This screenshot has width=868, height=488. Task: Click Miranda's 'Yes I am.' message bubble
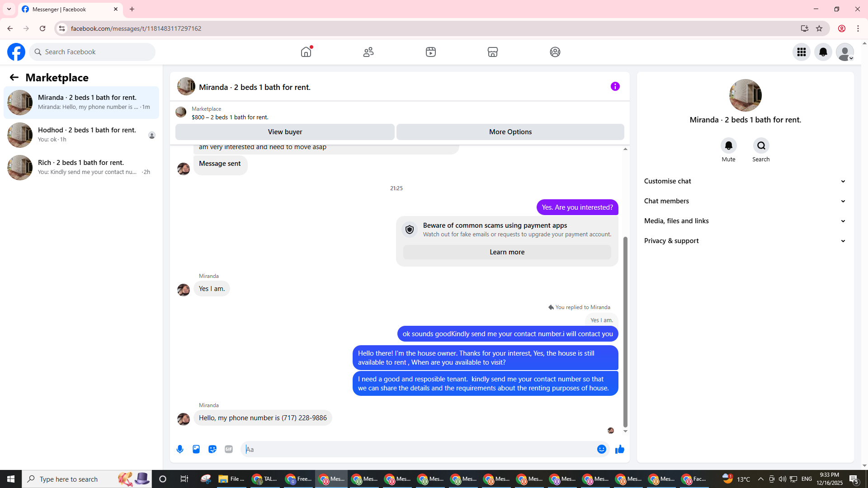pos(212,289)
